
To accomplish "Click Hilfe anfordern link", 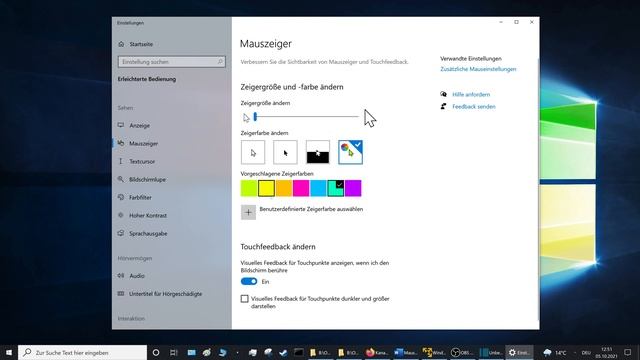I will click(471, 94).
